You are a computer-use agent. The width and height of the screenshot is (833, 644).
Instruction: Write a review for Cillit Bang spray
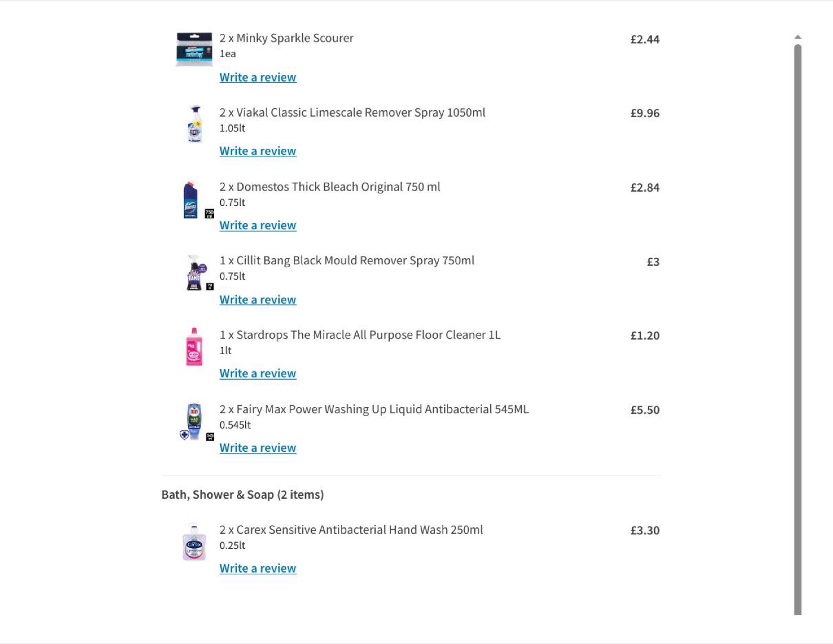pos(258,300)
